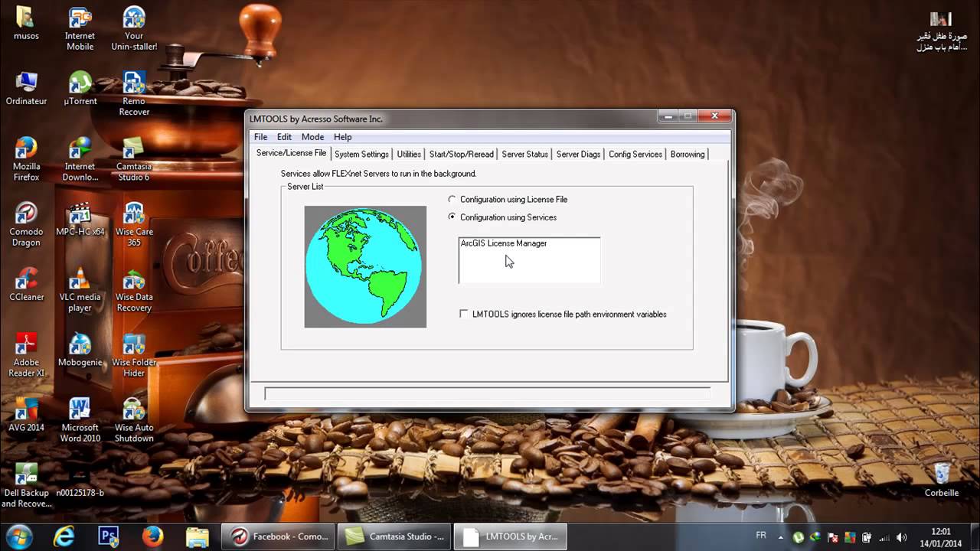Switch to the Config Services tab
Viewport: 980px width, 551px height.
[635, 154]
